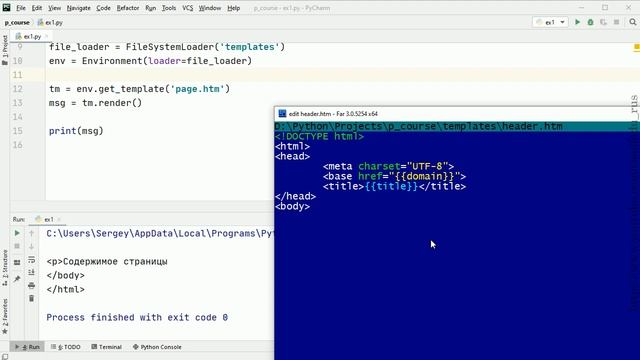Image resolution: width=640 pixels, height=360 pixels.
Task: Rerun ex1 in the Run panel
Action: click(17, 233)
